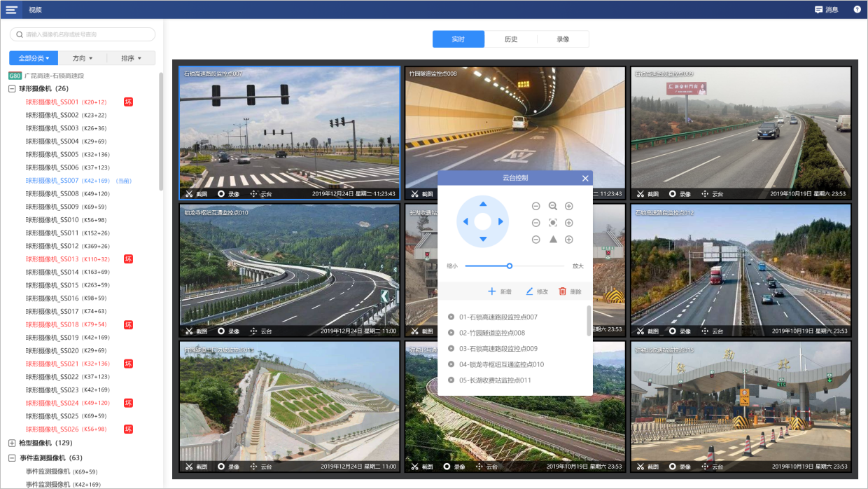Open 云台 control on bottom-right toll station tile
Screen dimensions: 868x489
coord(712,467)
